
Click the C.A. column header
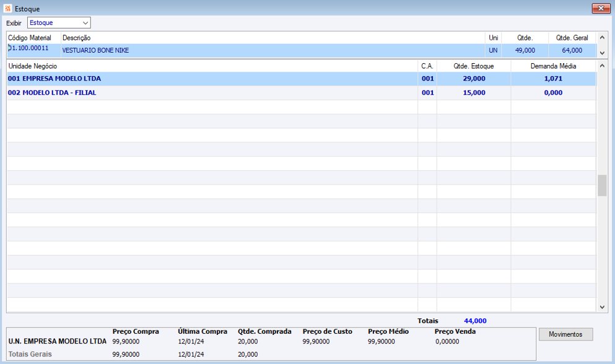[427, 66]
